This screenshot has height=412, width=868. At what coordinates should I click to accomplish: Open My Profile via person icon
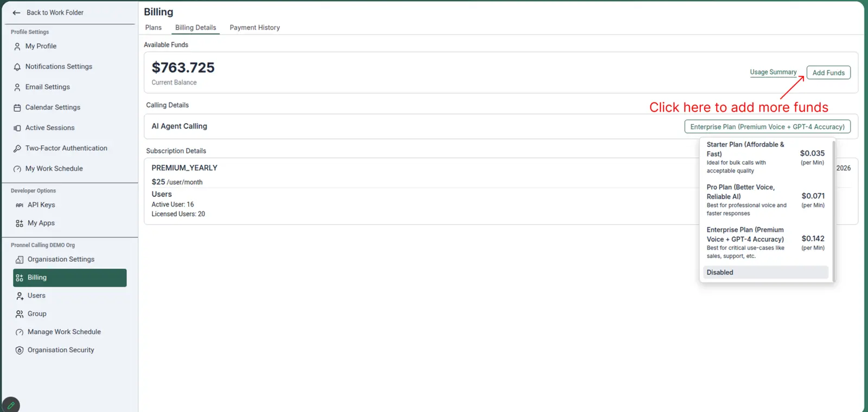click(x=17, y=47)
